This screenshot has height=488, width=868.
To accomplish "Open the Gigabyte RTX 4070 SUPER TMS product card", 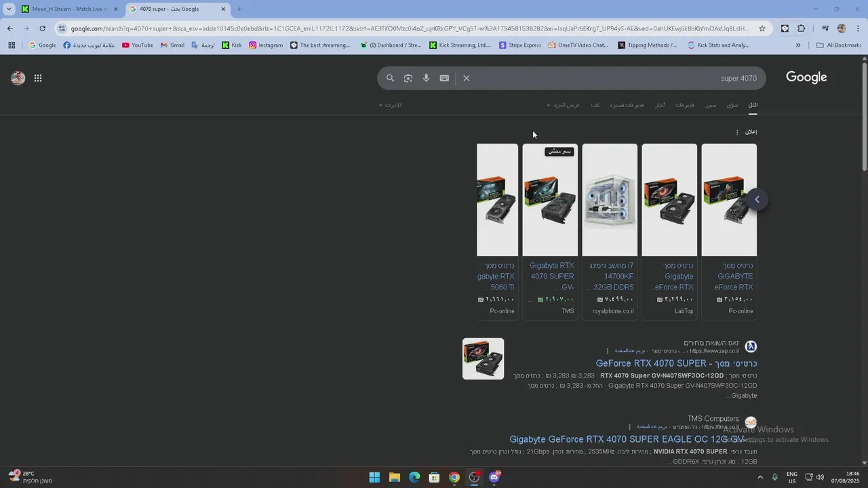I will click(550, 230).
